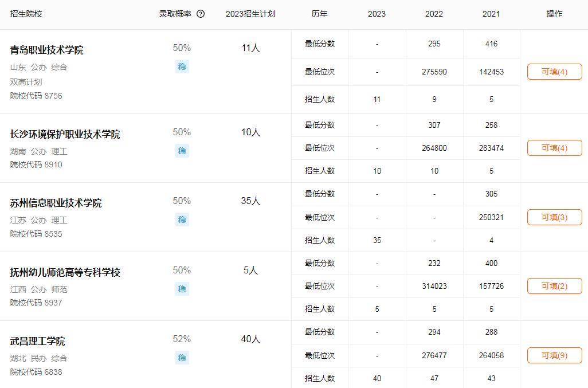This screenshot has width=588, height=388.
Task: Click the 稳 tag under 武昌理工学院 52% probability
Action: click(x=182, y=358)
